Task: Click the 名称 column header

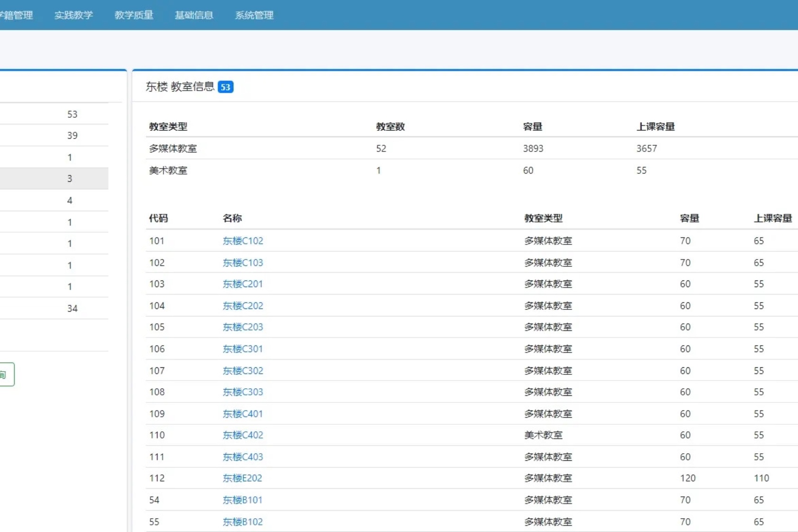Action: click(232, 218)
